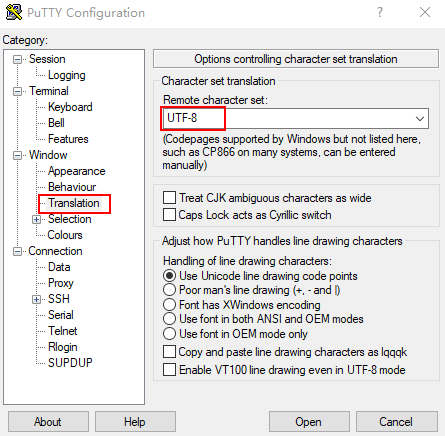This screenshot has width=445, height=436.
Task: Collapse the Connection tree node
Action: coord(17,252)
